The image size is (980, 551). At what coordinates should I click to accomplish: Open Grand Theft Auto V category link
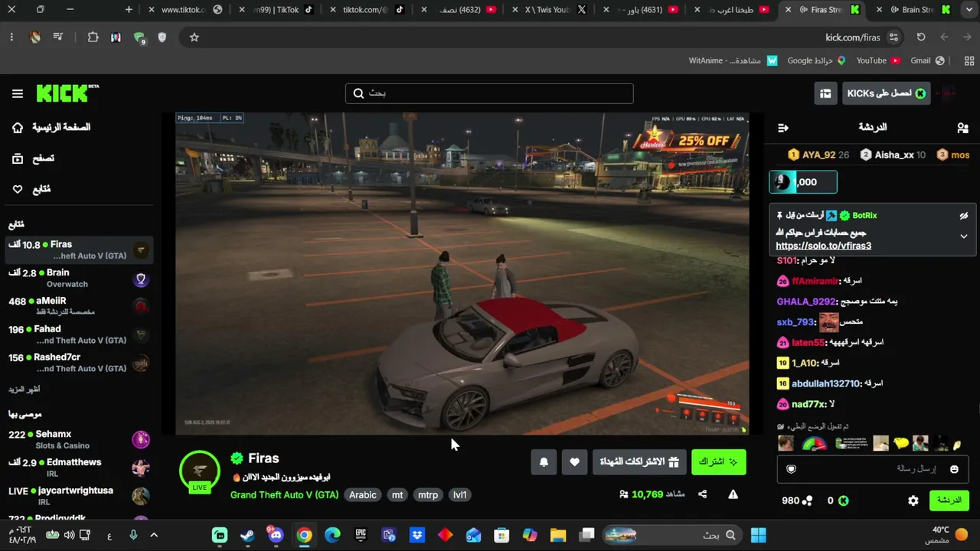(x=284, y=495)
